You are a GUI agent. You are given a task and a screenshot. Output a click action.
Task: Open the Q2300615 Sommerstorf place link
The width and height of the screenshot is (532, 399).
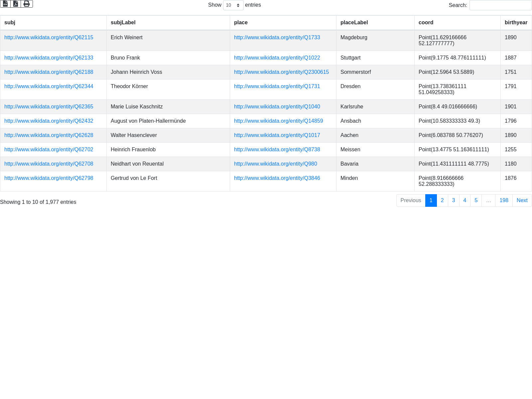[x=281, y=72]
